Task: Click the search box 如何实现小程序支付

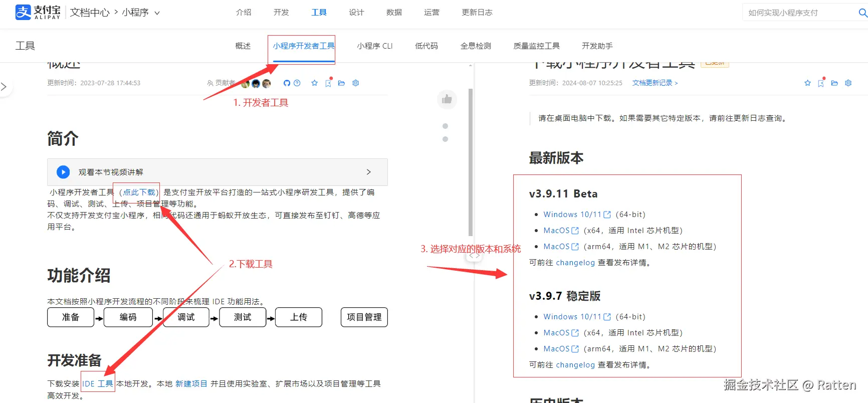Action: 799,13
